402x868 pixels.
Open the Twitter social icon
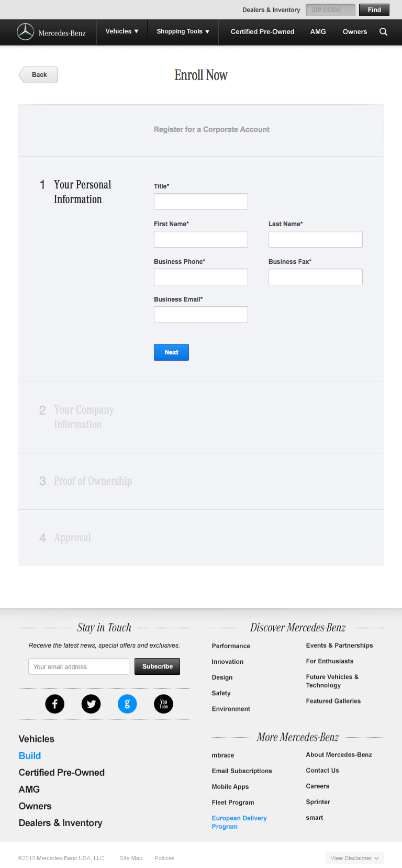point(91,704)
